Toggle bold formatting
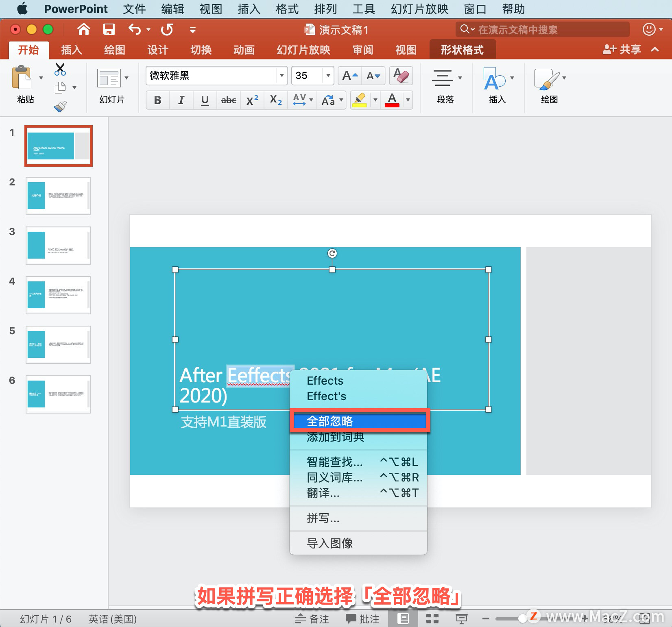672x627 pixels. click(158, 100)
